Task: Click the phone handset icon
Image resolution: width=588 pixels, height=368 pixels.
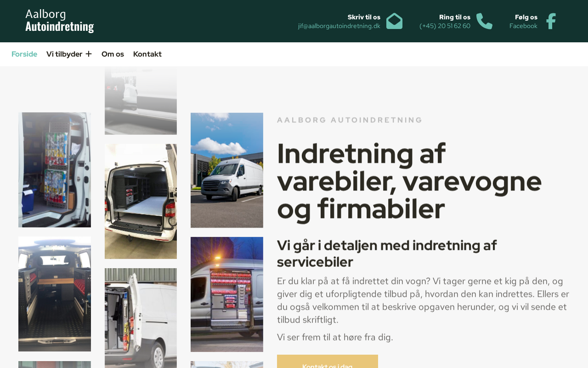Action: pos(484,21)
